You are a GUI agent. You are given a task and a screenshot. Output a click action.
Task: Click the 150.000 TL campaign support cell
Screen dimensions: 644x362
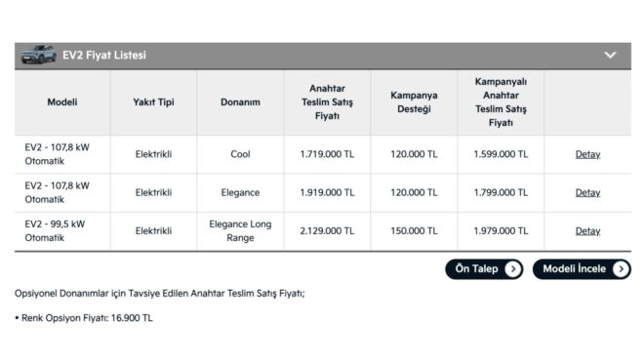(414, 231)
